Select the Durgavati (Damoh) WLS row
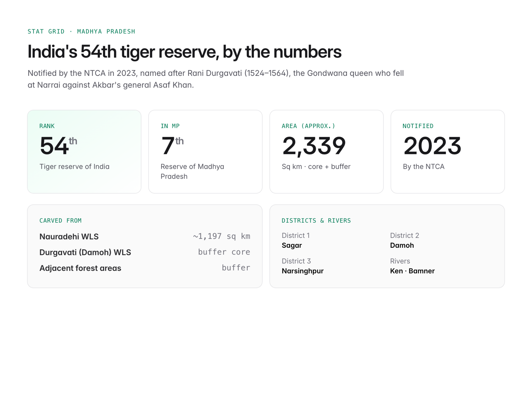The image size is (532, 394). pos(145,252)
